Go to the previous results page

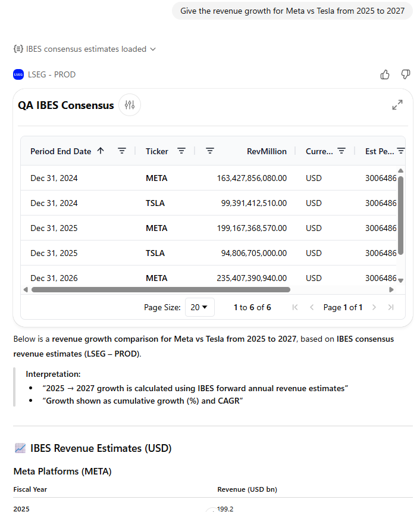click(x=312, y=307)
